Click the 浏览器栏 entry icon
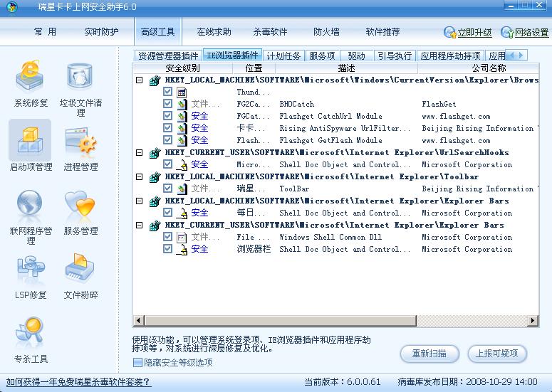Viewport: 552px width, 392px height. pyautogui.click(x=182, y=250)
